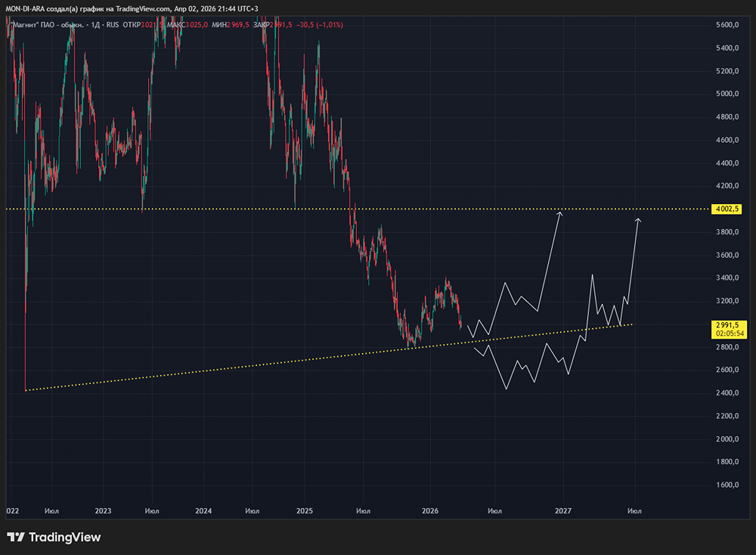Viewport: 756px width, 555px height.
Task: Click the 5000,0 price axis label
Action: (727, 94)
